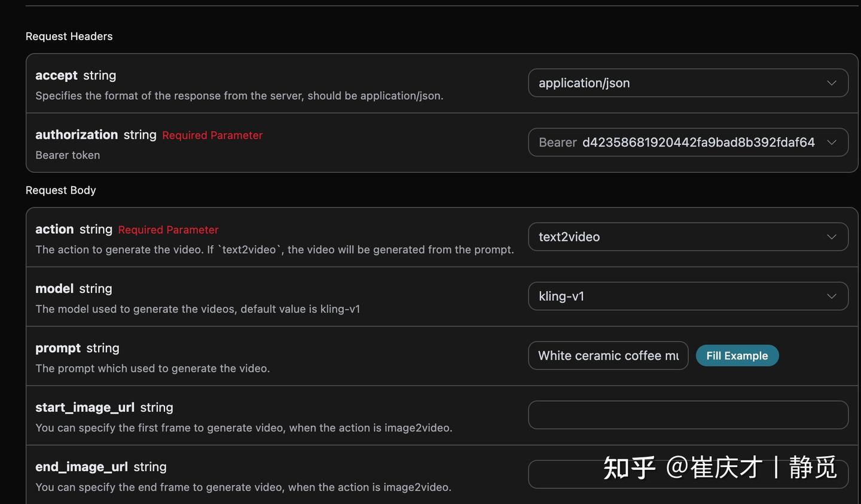Click the model dropdown chevron arrow
This screenshot has height=504, width=861.
(832, 296)
